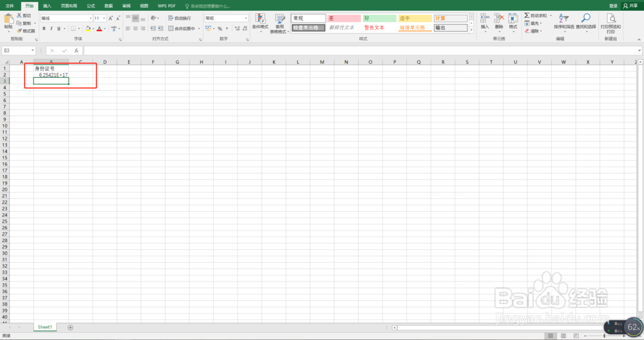Click the Cut (剪切) scissors icon
The width and height of the screenshot is (644, 340).
click(19, 15)
